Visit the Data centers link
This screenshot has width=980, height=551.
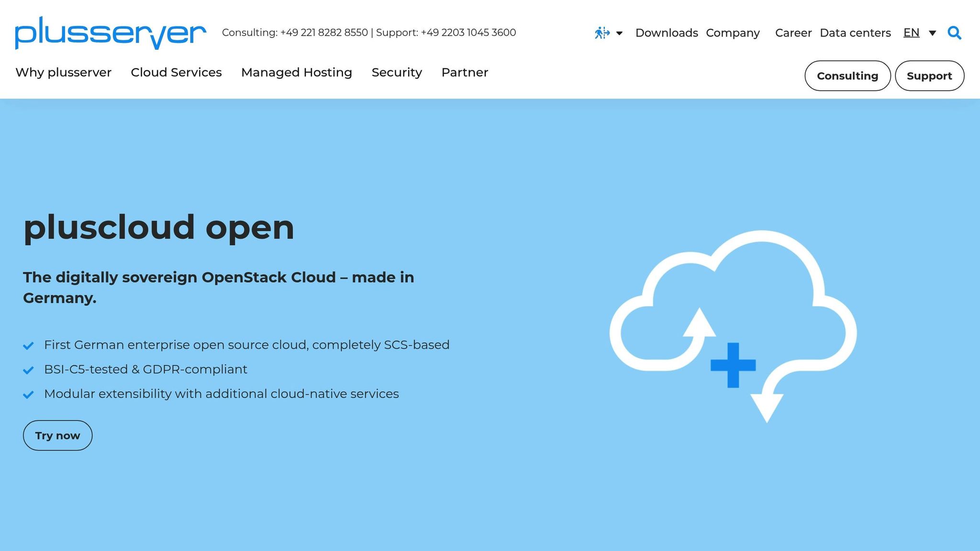click(x=855, y=33)
